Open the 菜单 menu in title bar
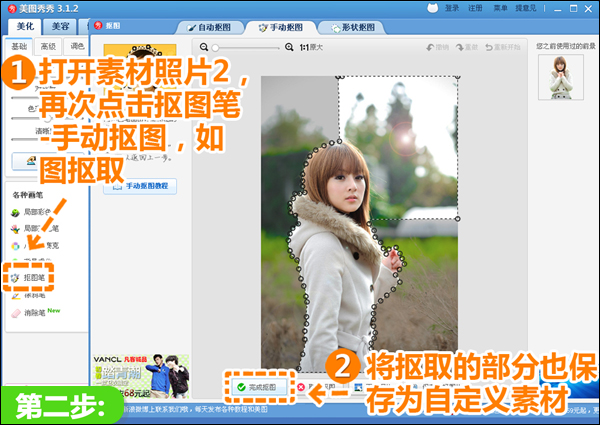The width and height of the screenshot is (600, 425). 515,6
